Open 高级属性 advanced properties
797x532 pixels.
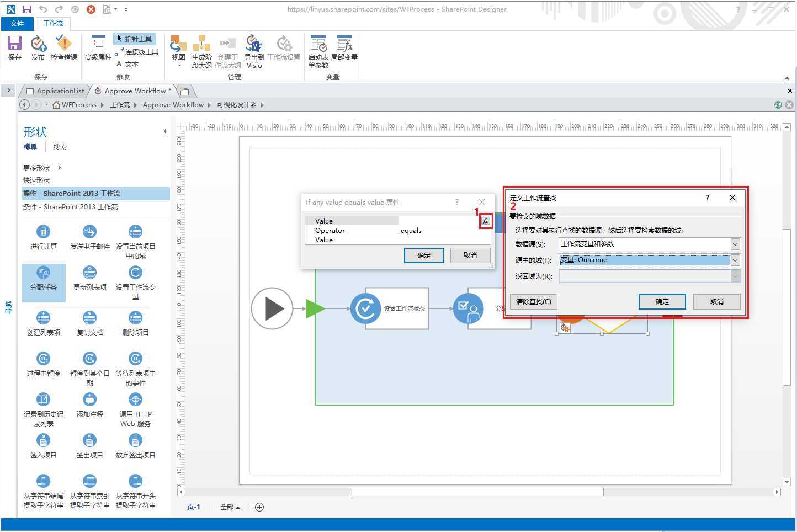coord(98,47)
